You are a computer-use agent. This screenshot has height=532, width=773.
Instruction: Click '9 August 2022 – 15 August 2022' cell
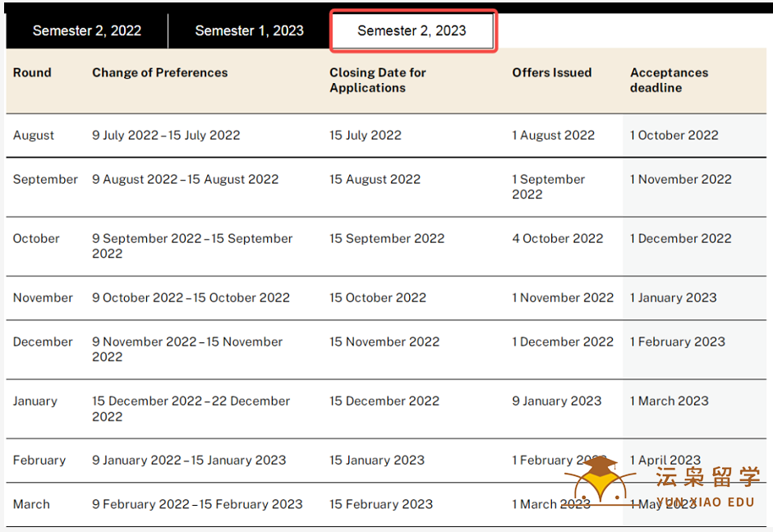tap(186, 179)
